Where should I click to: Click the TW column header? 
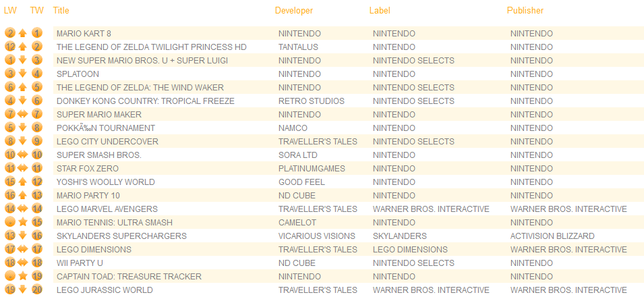pos(37,11)
